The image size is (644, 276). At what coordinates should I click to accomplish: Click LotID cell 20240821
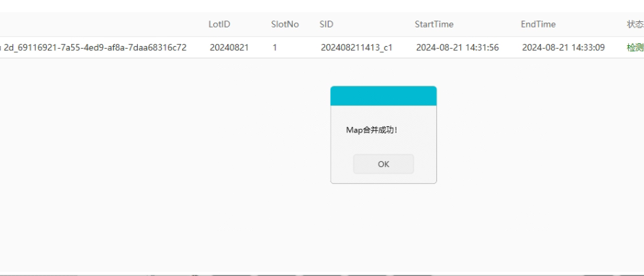coord(229,47)
